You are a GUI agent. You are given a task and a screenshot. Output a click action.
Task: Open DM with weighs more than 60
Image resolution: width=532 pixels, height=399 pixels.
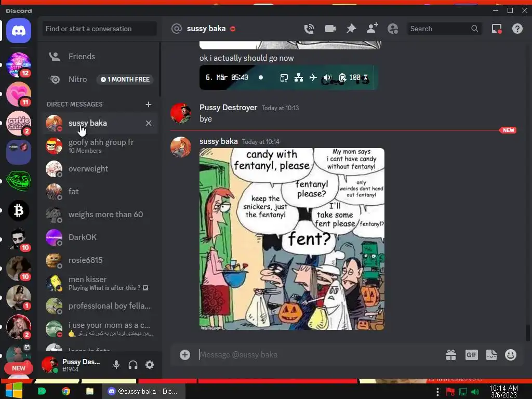[x=101, y=215]
